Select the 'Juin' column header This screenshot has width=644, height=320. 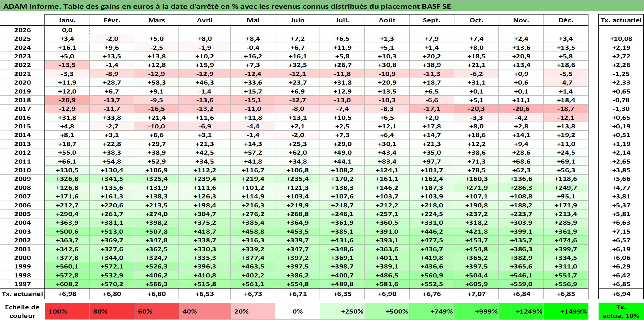[298, 20]
